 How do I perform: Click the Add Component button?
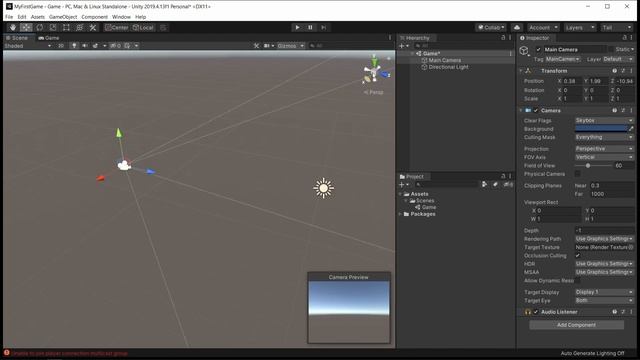coord(576,325)
